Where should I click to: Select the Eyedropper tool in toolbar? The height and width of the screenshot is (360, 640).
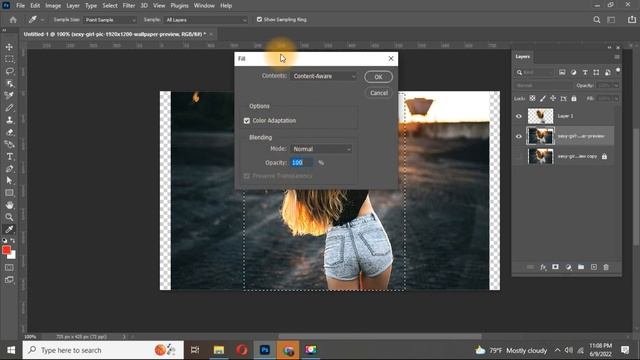click(9, 229)
